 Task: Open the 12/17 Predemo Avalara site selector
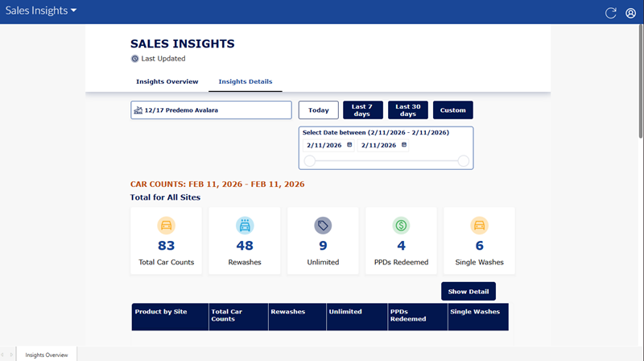[211, 110]
